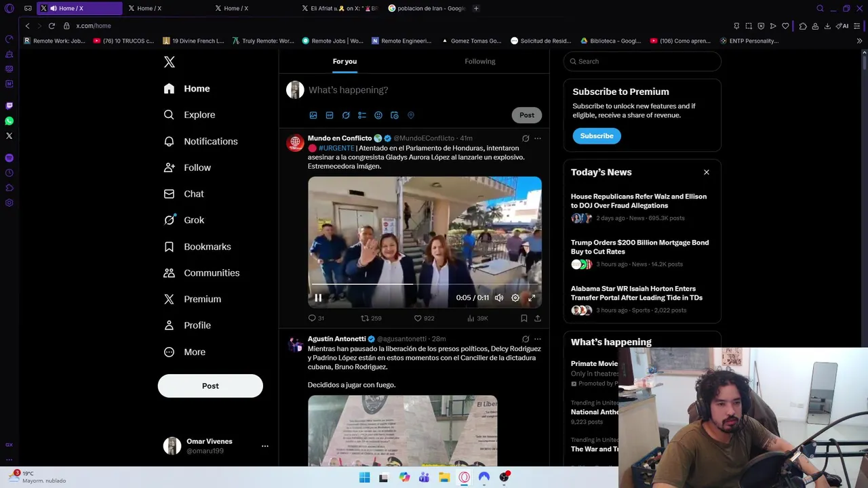The width and height of the screenshot is (868, 488).
Task: Open more options on Agustín Antonetti post
Action: (x=538, y=339)
